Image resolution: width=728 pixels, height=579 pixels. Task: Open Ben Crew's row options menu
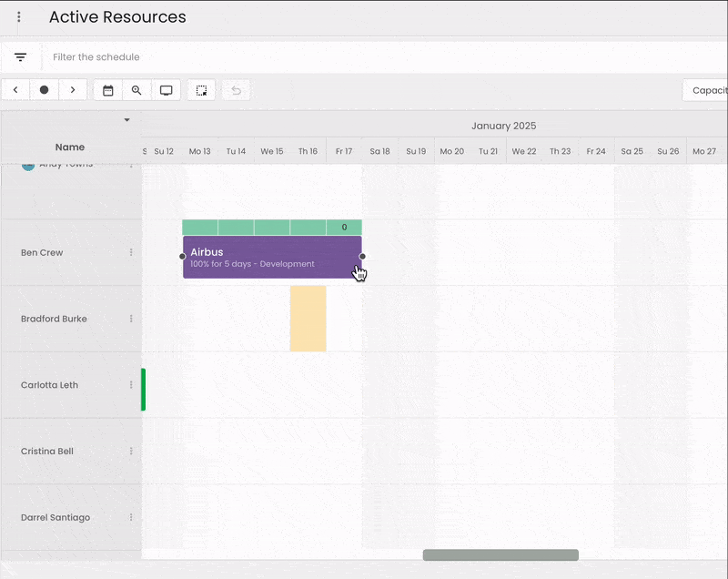(131, 252)
